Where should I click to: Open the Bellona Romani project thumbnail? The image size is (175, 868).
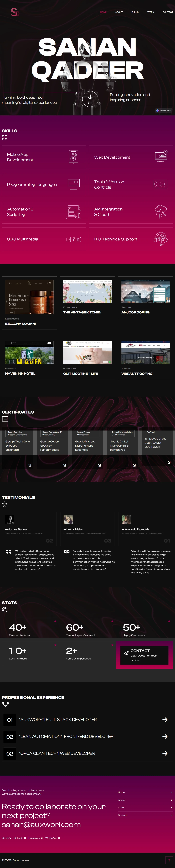click(x=29, y=297)
